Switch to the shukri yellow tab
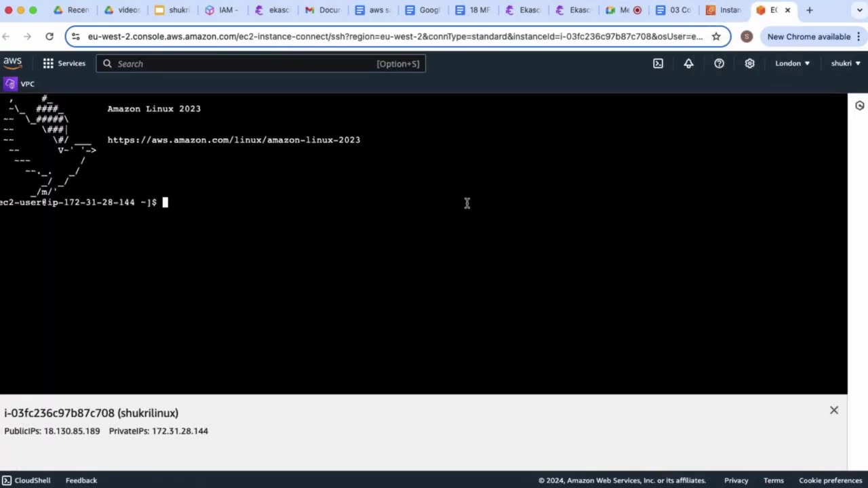This screenshot has width=868, height=488. point(172,10)
